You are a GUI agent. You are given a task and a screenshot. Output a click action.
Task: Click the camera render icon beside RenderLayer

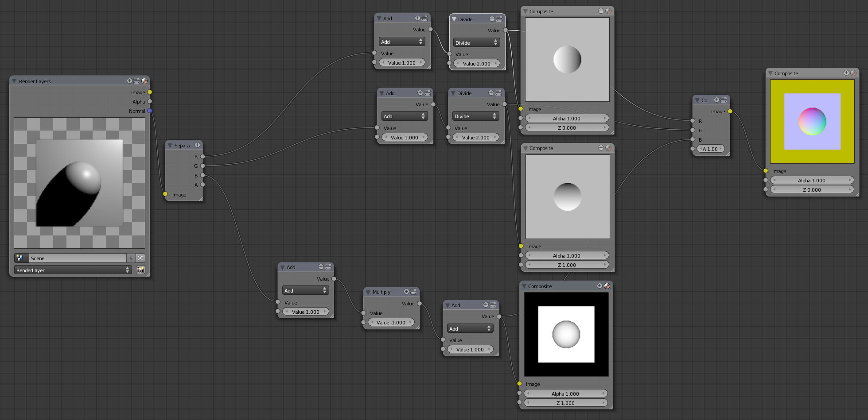(140, 270)
